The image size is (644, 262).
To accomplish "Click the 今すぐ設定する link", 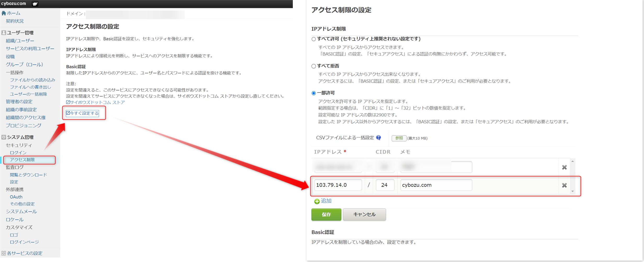I will tap(82, 113).
